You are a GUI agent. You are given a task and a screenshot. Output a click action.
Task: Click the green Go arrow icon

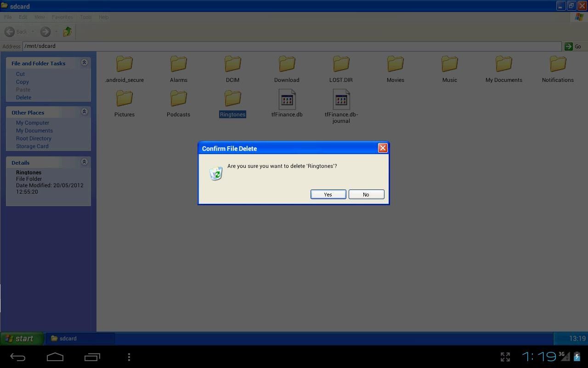568,46
